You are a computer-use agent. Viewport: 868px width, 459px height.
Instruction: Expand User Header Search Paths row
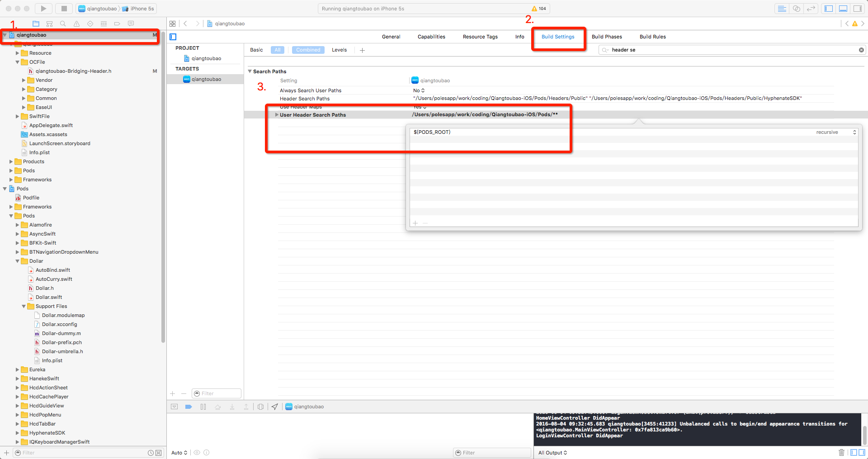point(277,115)
